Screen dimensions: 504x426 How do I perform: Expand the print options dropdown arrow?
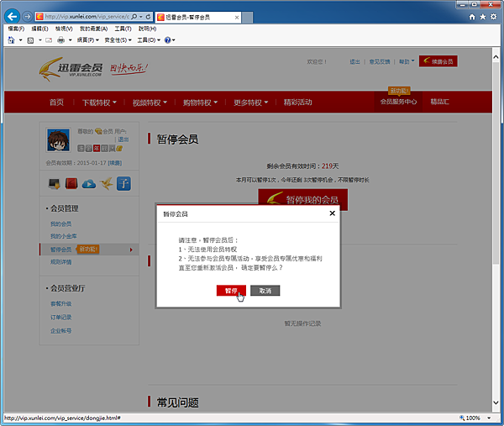(70, 40)
